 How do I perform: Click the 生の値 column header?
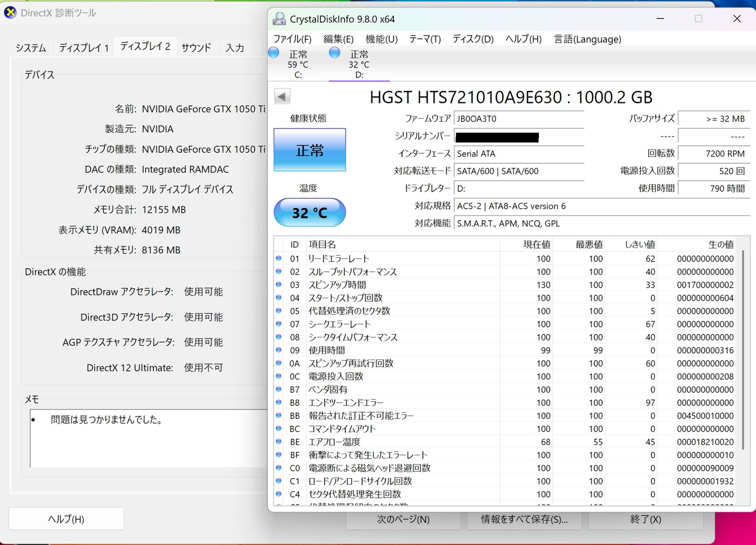(x=697, y=244)
